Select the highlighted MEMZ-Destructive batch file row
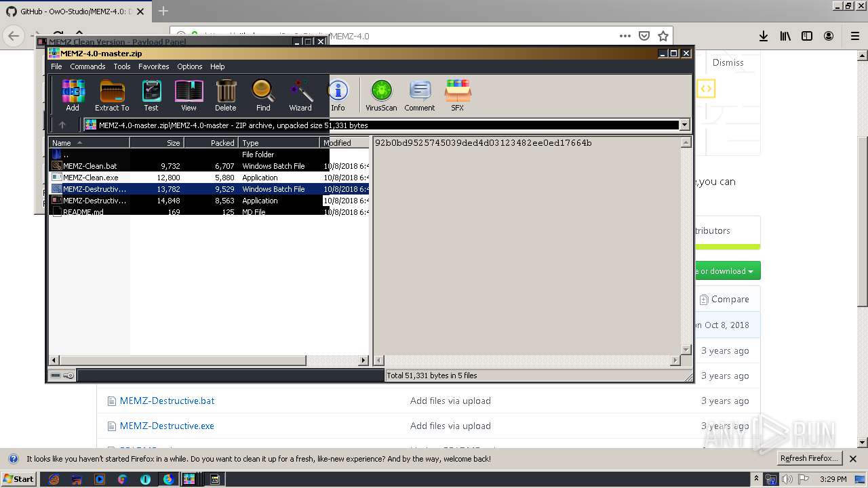The width and height of the screenshot is (868, 488). tap(209, 189)
